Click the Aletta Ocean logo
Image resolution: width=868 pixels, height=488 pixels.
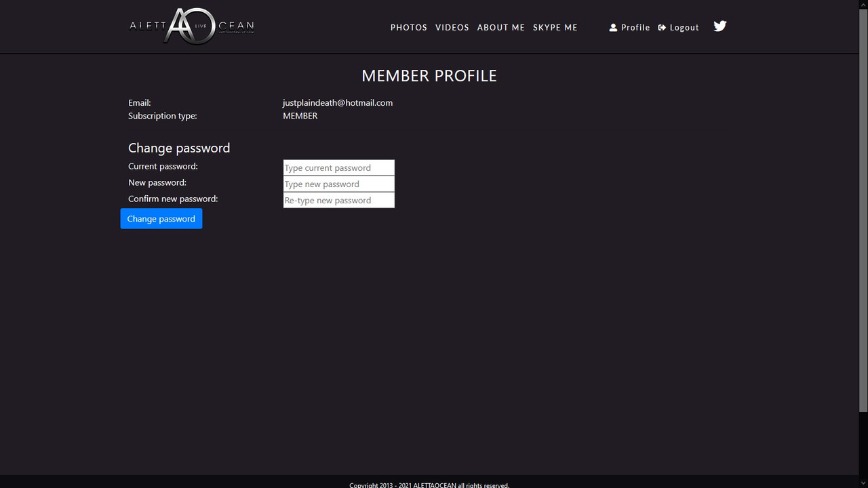pos(192,26)
